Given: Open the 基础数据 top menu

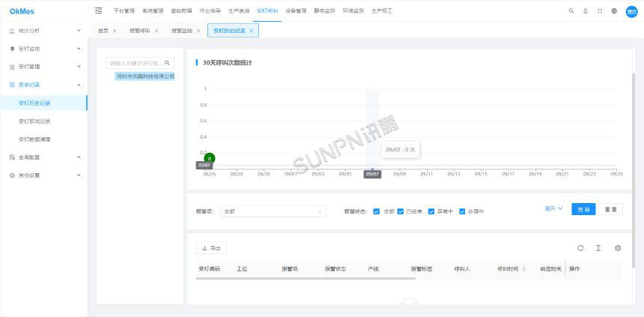Looking at the screenshot, I should click(181, 11).
